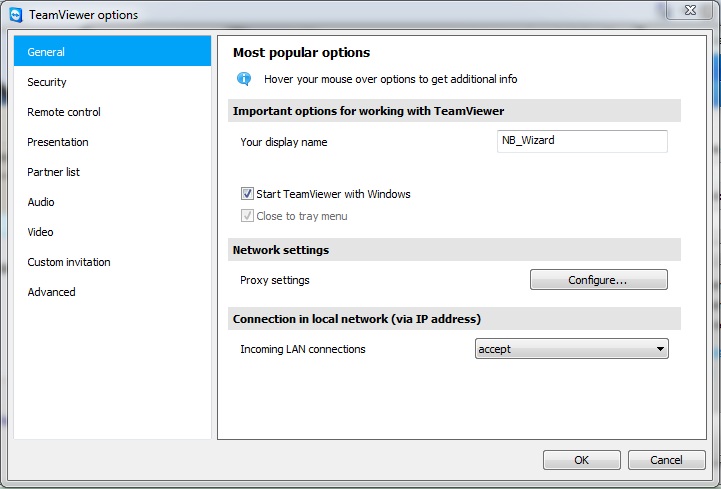This screenshot has width=721, height=489.
Task: Toggle Start TeamViewer with Windows checkbox
Action: pyautogui.click(x=247, y=194)
